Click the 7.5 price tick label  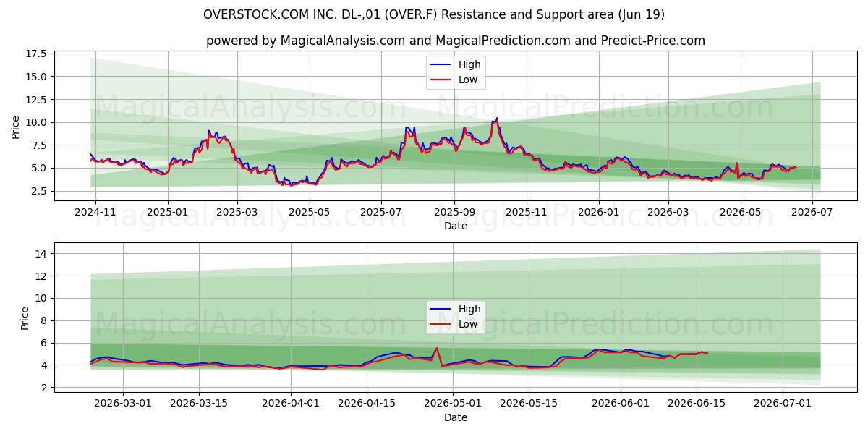(39, 145)
